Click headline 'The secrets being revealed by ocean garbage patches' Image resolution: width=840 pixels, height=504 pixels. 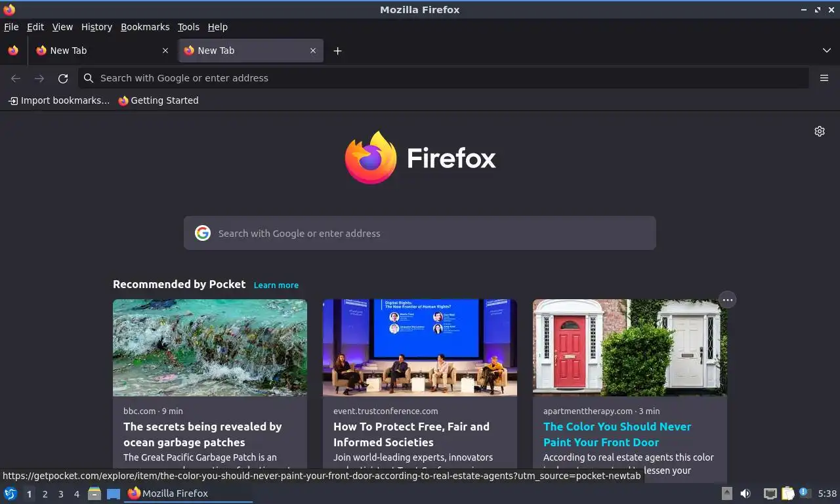203,434
